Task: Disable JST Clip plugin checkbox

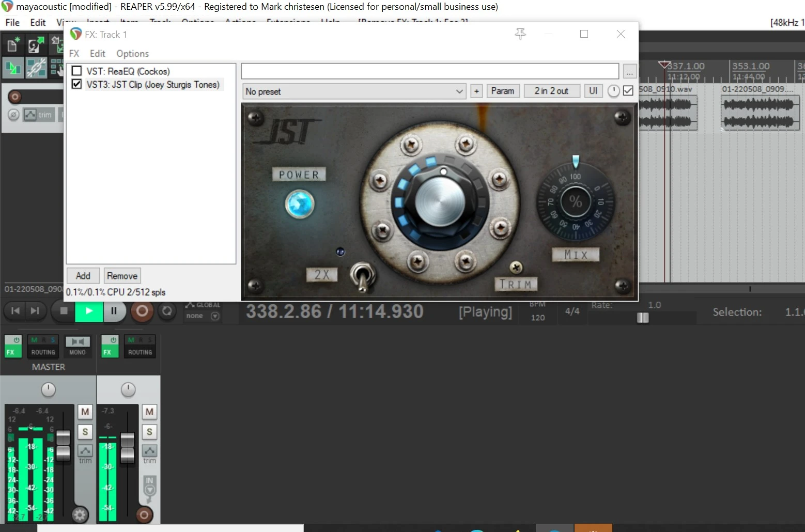Action: (x=77, y=84)
